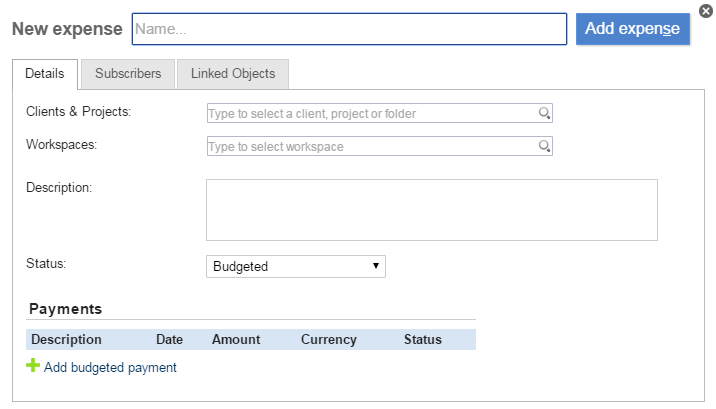716x409 pixels.
Task: Click the Status column header in Payments
Action: click(422, 340)
